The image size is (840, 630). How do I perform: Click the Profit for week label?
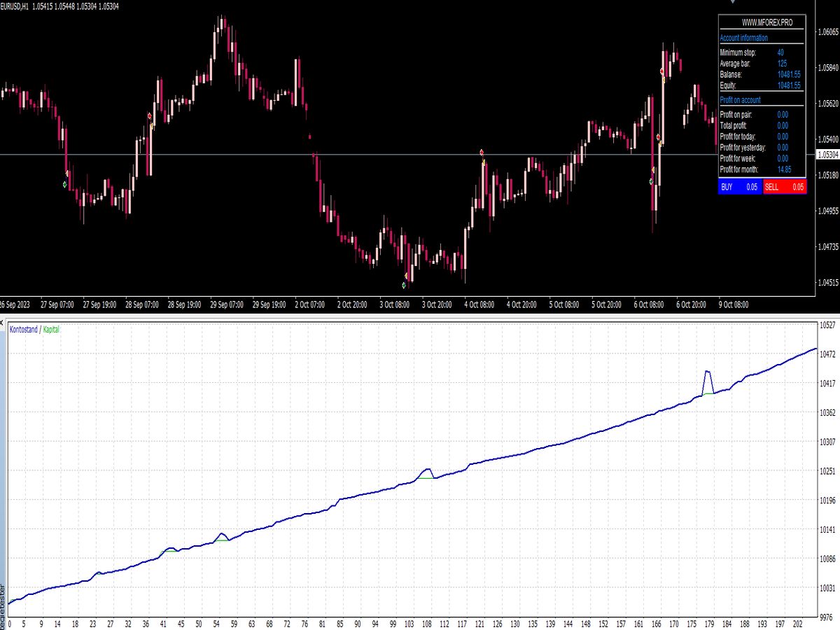(x=738, y=158)
